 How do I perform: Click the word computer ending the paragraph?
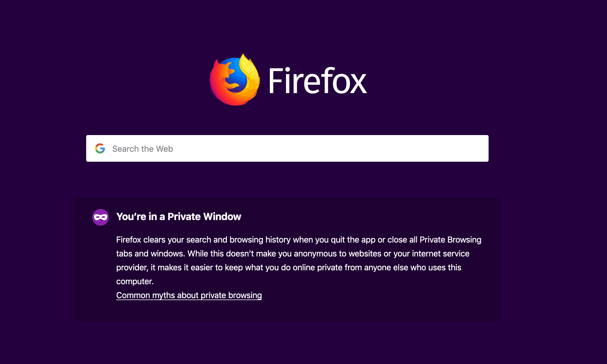pos(135,281)
